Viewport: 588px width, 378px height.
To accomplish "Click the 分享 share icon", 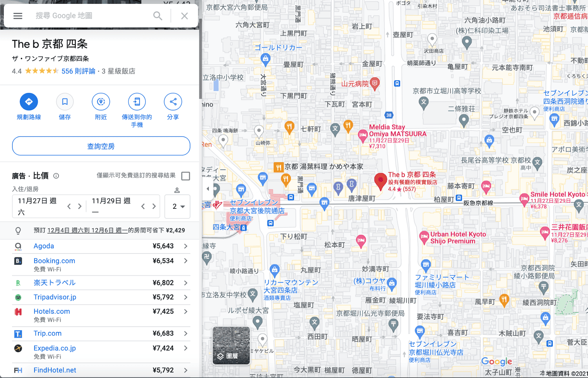I will tap(173, 102).
